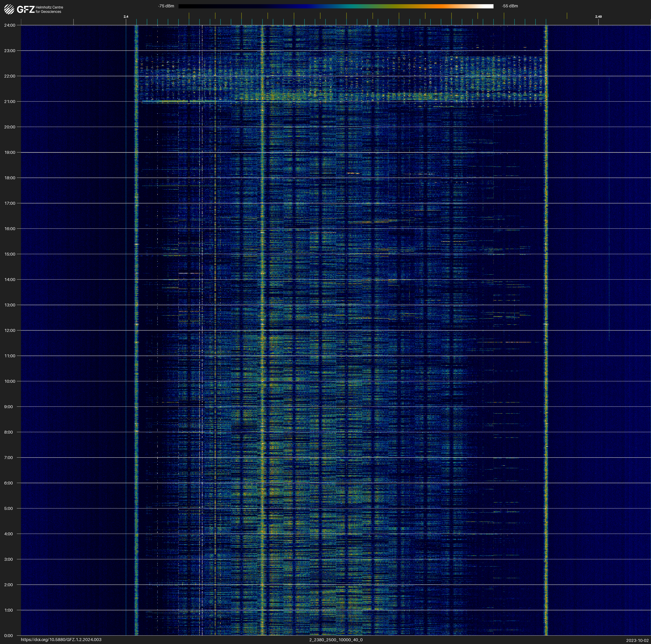Click the 2023-10-02 date label

click(637, 640)
